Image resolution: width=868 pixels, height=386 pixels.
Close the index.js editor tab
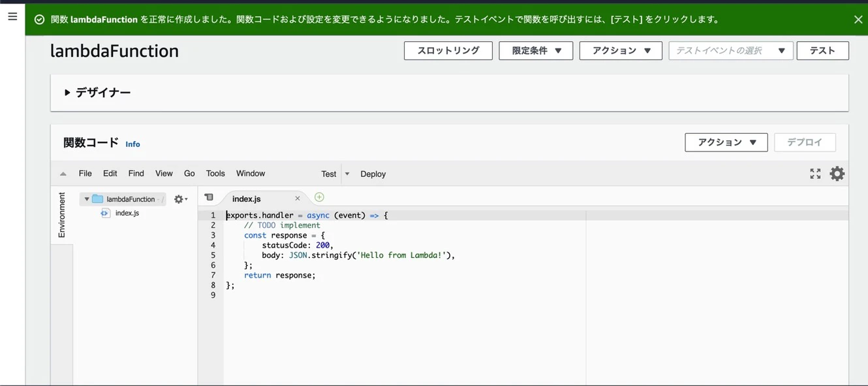(x=298, y=199)
